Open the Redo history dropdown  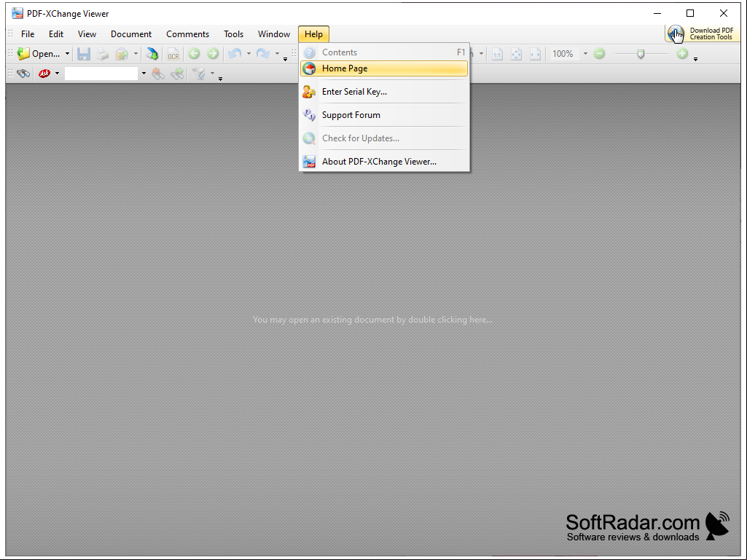[277, 54]
